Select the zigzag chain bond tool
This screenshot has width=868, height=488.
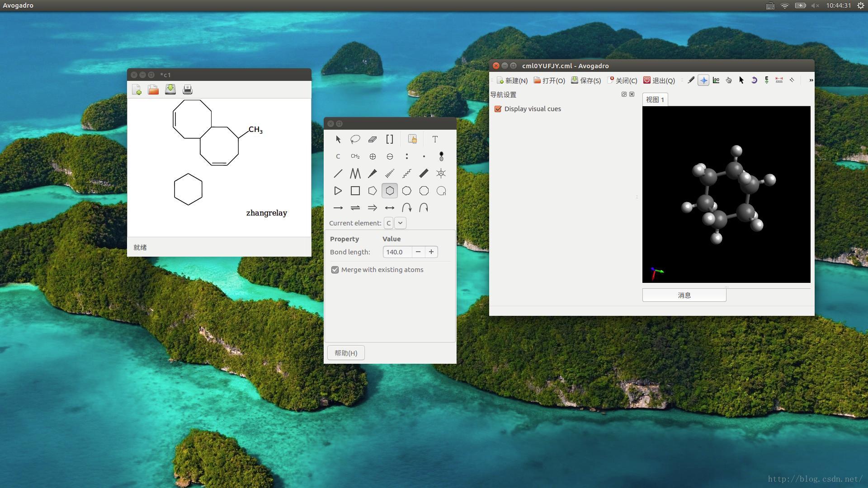pos(355,174)
